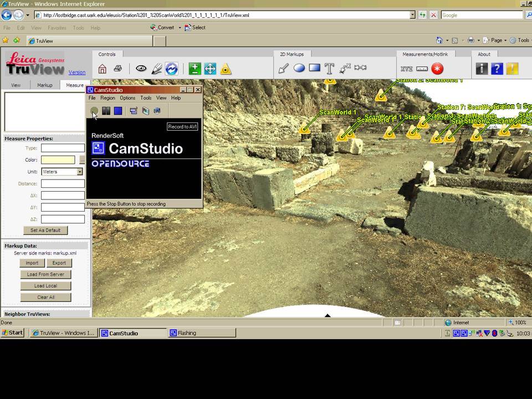This screenshot has width=532, height=399.
Task: Click the TruView print icon
Action: pos(117,69)
